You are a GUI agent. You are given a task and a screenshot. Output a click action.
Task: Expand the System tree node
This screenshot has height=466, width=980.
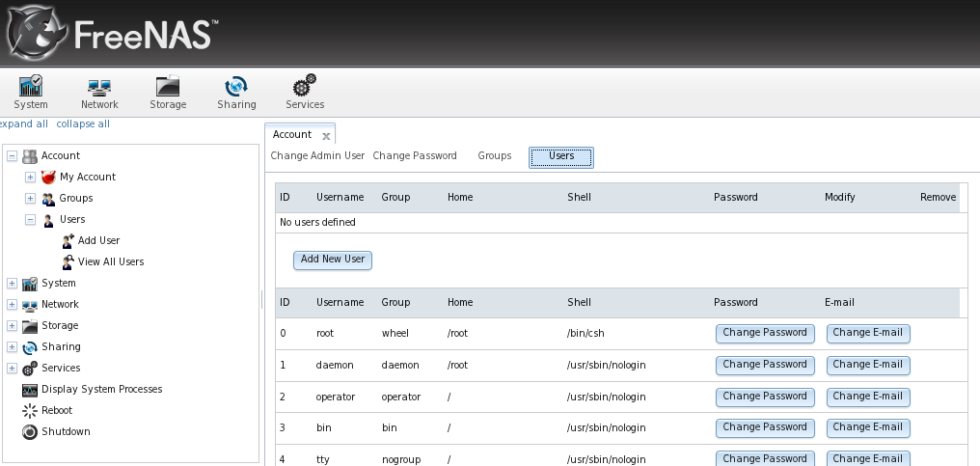[x=12, y=284]
